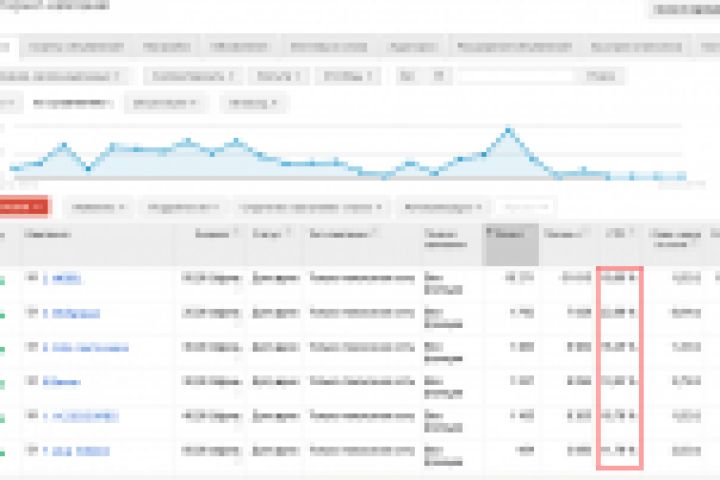The image size is (720, 480).
Task: Click the button right of the search field
Action: point(601,76)
